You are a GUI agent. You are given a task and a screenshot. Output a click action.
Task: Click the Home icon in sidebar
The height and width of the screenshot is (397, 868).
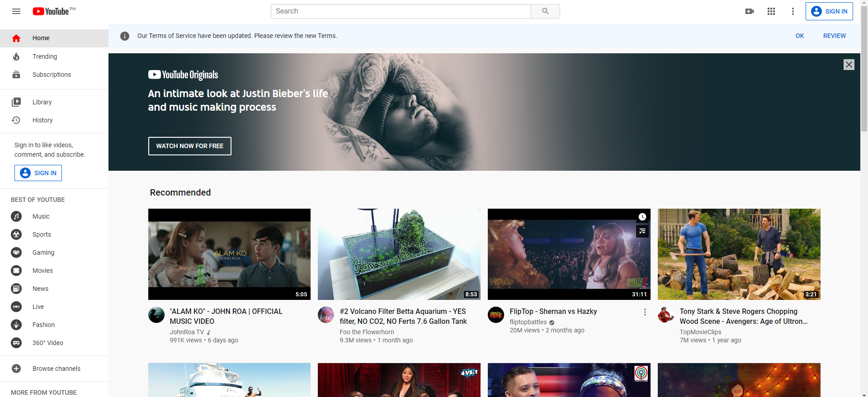(16, 38)
